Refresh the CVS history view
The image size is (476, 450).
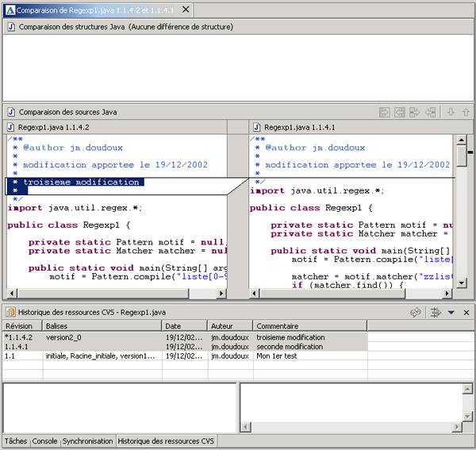pyautogui.click(x=415, y=313)
